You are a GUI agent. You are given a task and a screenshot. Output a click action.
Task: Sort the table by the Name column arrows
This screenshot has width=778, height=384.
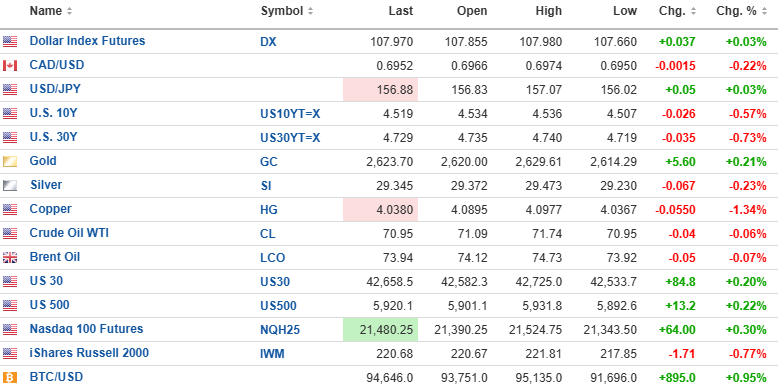[69, 11]
